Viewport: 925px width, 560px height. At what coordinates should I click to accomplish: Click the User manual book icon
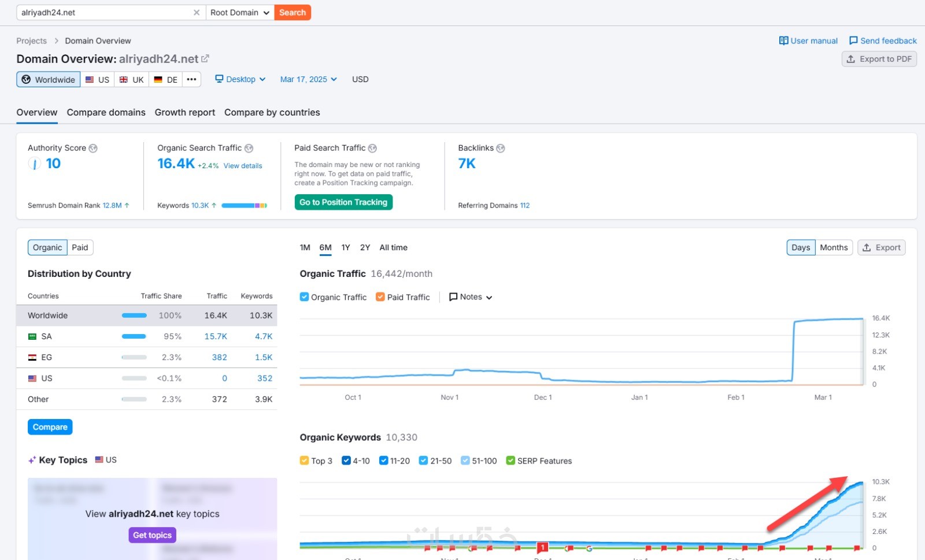(783, 40)
